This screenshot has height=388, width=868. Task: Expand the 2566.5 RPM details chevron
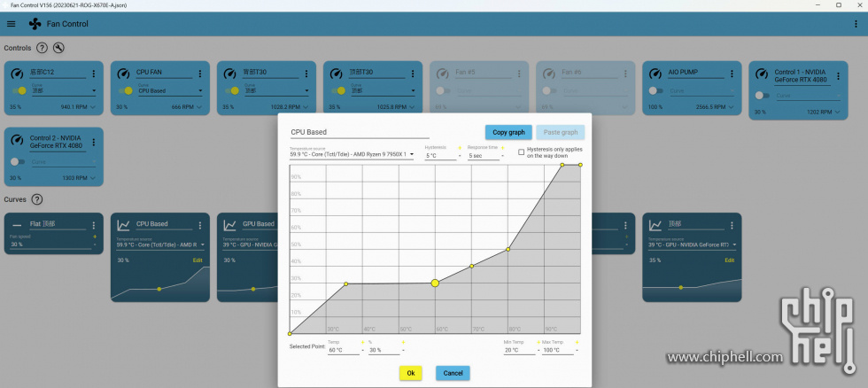(731, 107)
